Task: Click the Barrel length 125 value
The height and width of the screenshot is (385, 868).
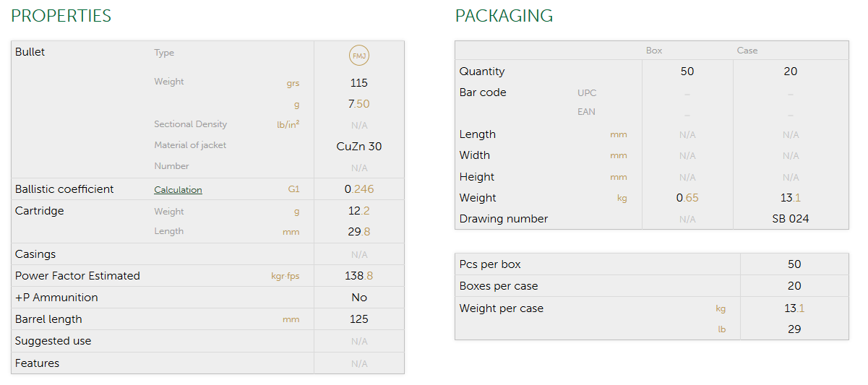Action: (x=359, y=319)
